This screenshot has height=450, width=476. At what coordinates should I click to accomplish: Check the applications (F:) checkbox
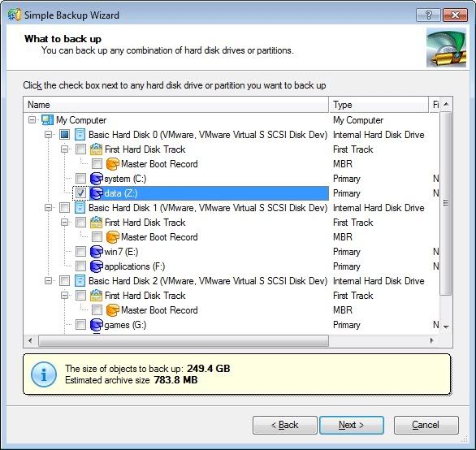pos(80,266)
